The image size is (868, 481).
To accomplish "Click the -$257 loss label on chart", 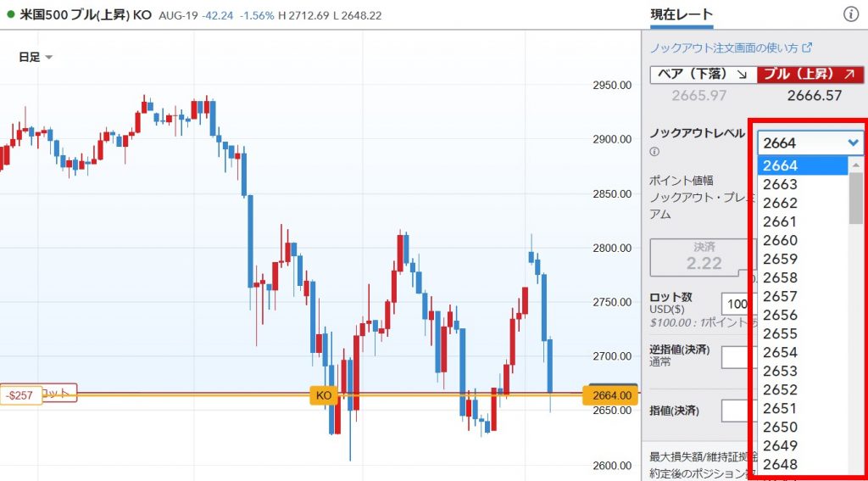I will pyautogui.click(x=20, y=396).
